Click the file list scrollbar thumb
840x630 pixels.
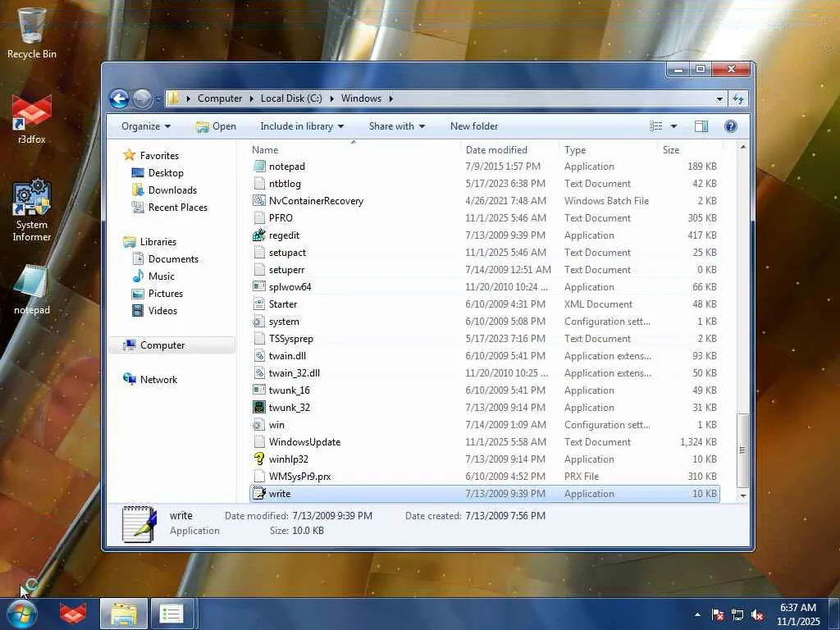[x=742, y=450]
